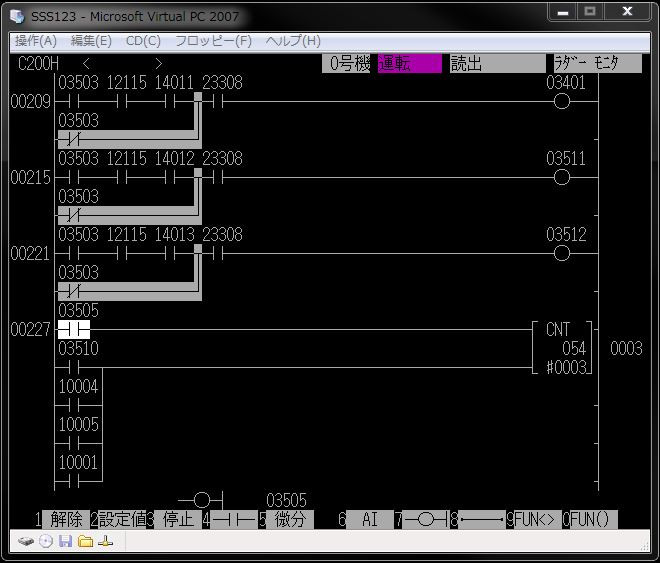Click normally-closed contact 03503 under rung 00221
Image resolution: width=660 pixels, height=563 pixels.
click(74, 291)
